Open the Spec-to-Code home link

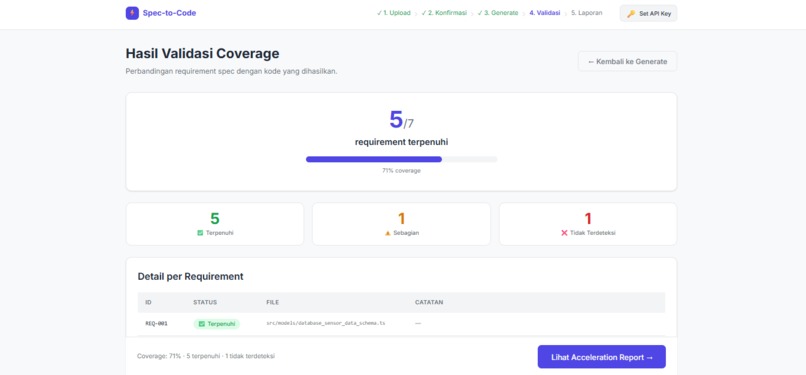point(161,13)
